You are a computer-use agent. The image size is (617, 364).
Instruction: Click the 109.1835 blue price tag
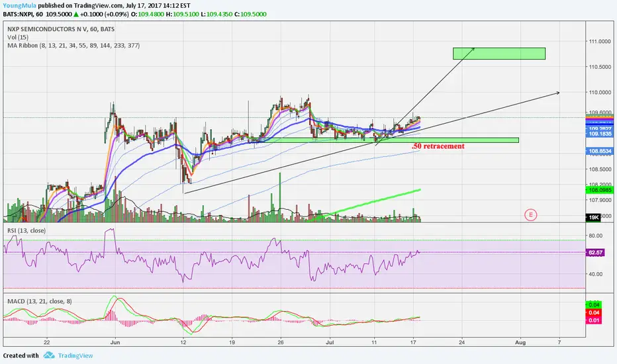pyautogui.click(x=600, y=134)
